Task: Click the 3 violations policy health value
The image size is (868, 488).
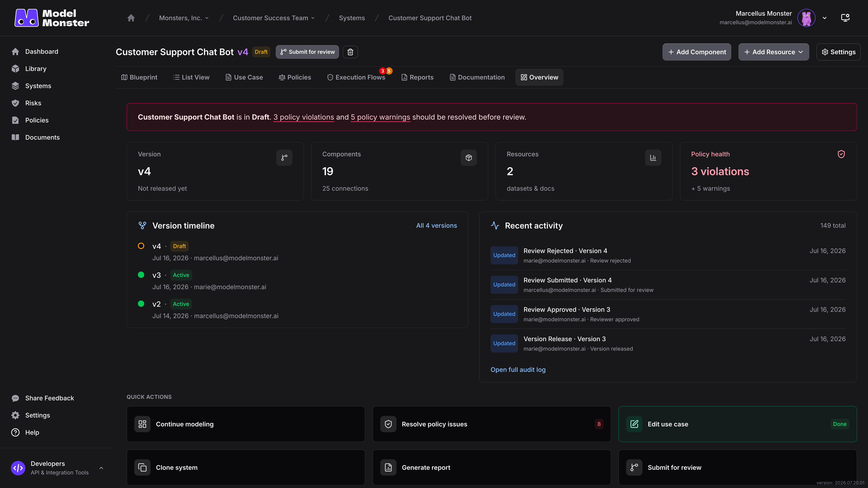Action: coord(720,171)
